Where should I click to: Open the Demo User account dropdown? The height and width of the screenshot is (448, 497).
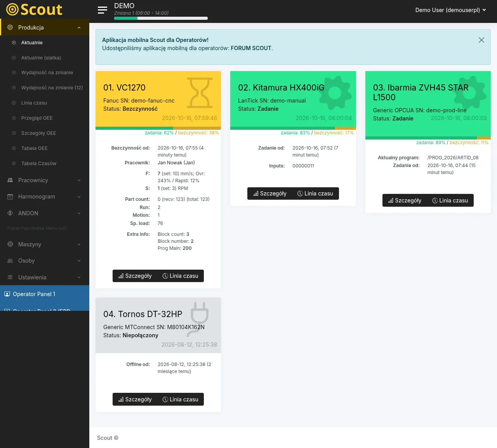pyautogui.click(x=451, y=10)
